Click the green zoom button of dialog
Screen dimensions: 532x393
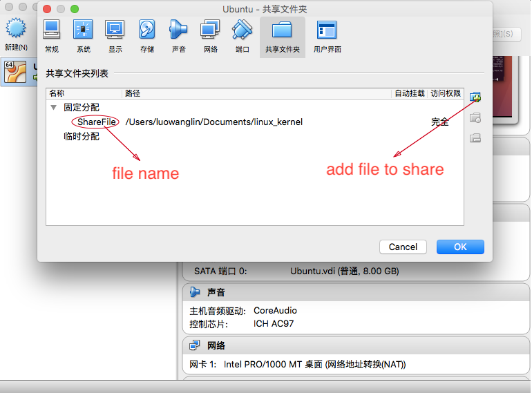[75, 9]
